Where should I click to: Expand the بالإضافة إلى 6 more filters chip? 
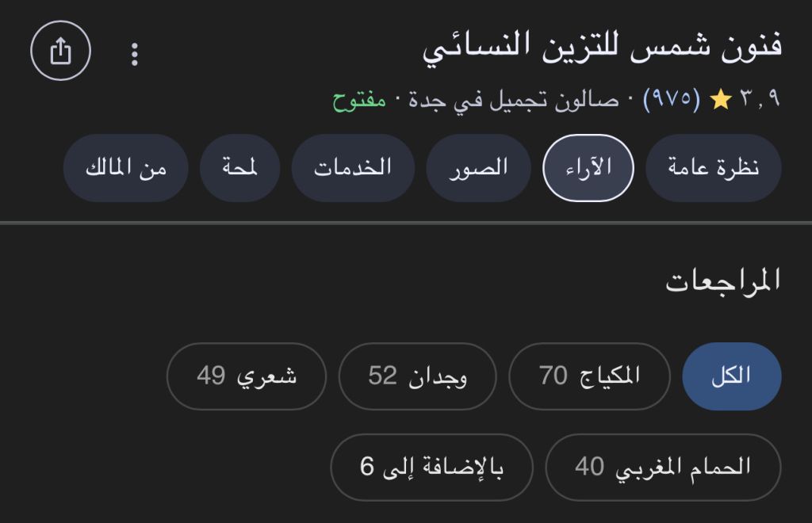pyautogui.click(x=431, y=467)
